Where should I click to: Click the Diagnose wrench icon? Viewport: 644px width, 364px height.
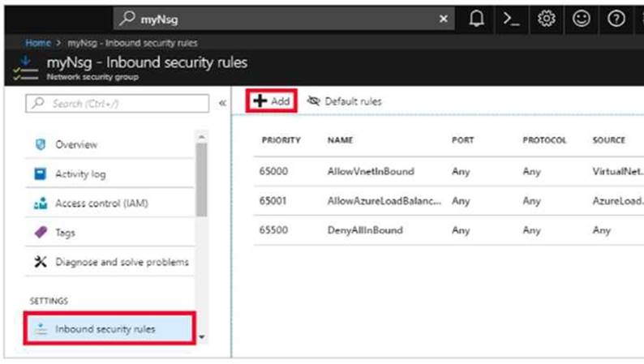click(x=41, y=262)
